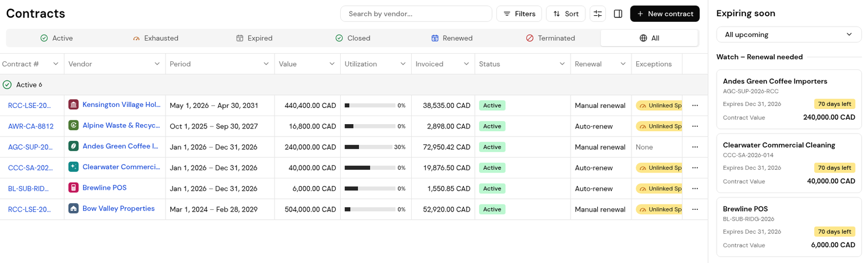Viewport: 868px width, 263px height.
Task: Open the view settings sliders icon
Action: pos(597,14)
